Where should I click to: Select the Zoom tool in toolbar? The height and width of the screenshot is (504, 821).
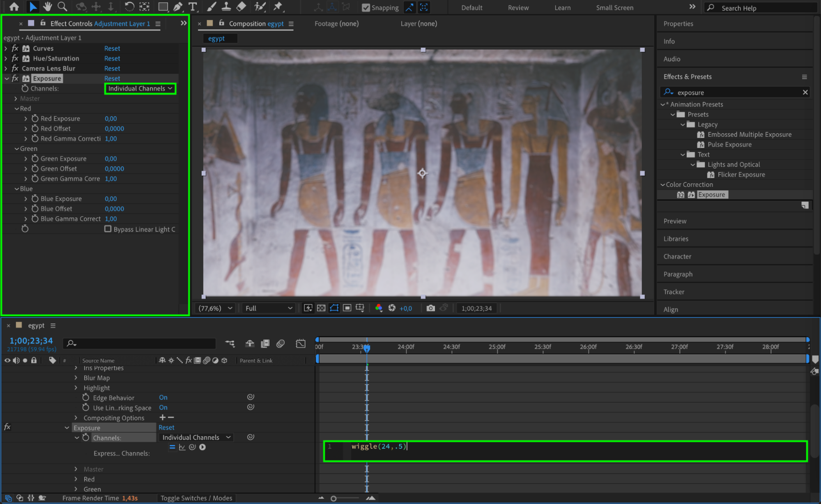pos(62,7)
